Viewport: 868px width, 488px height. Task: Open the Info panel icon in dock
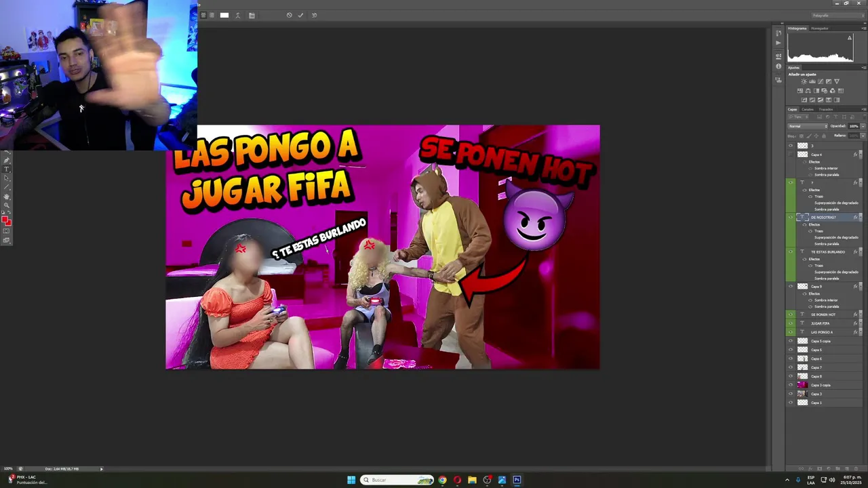(x=778, y=66)
